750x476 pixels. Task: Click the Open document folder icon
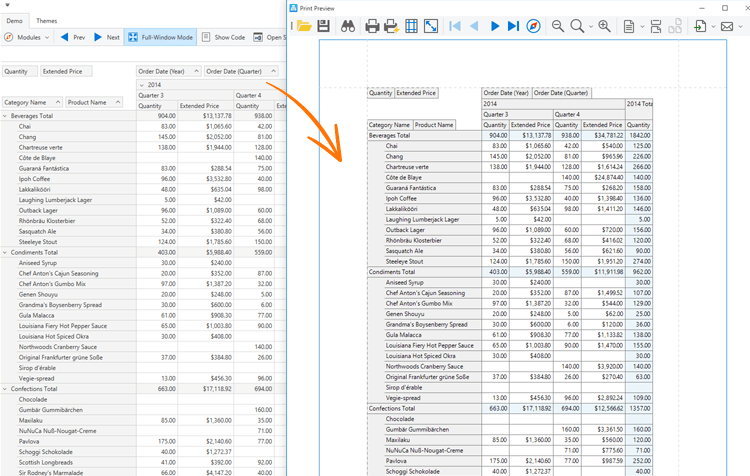coord(304,26)
